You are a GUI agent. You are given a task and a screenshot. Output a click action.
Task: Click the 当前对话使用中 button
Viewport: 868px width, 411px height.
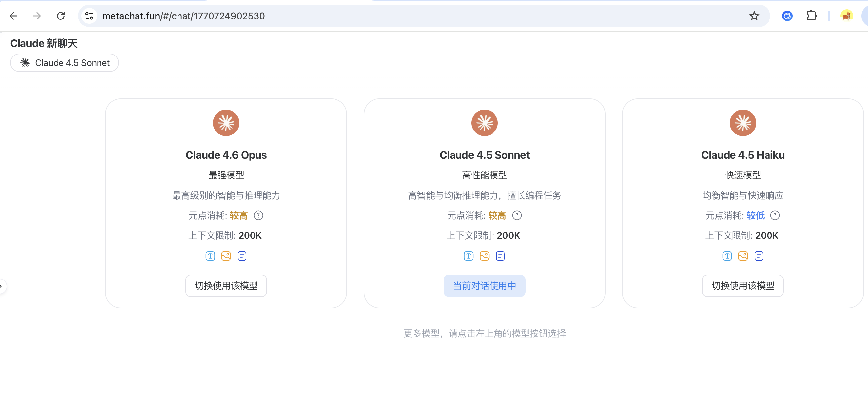click(x=484, y=286)
